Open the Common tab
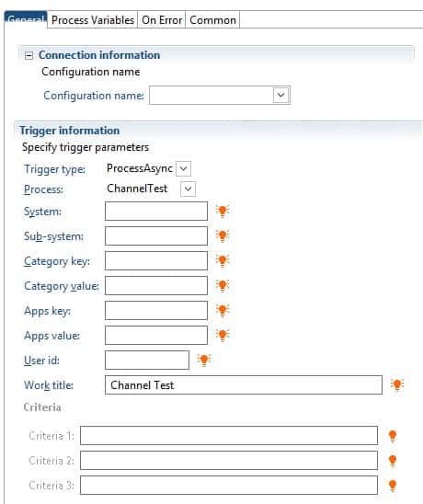The height and width of the screenshot is (504, 423). pyautogui.click(x=212, y=20)
